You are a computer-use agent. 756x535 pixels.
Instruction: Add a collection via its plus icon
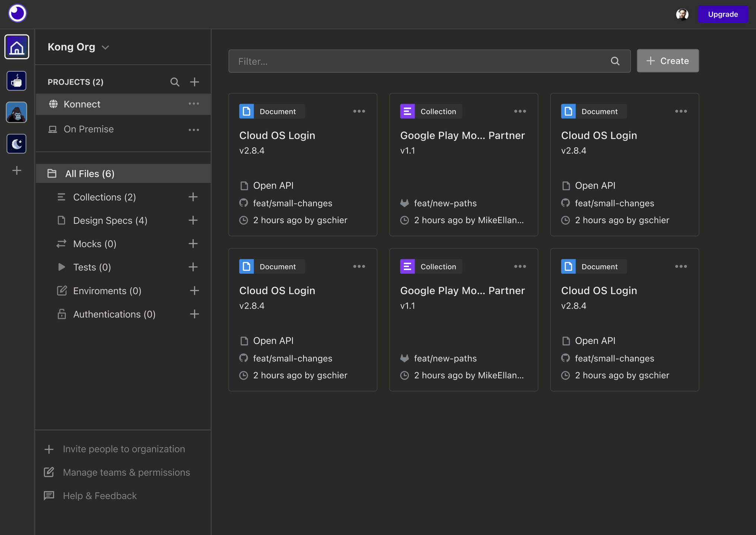pos(193,197)
